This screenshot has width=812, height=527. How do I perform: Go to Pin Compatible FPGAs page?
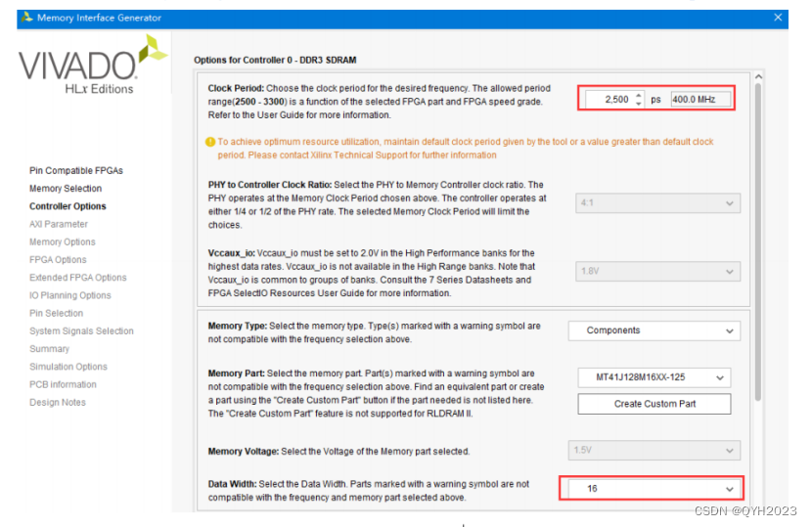(x=76, y=171)
